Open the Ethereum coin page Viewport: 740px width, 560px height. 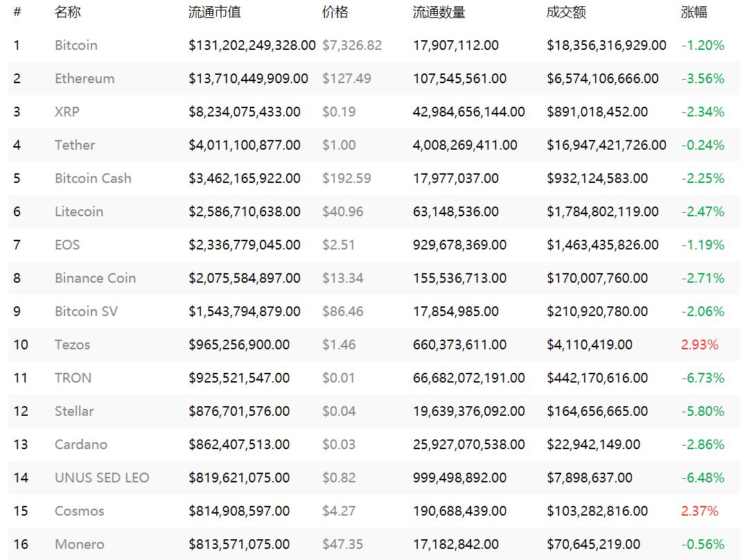click(x=85, y=78)
